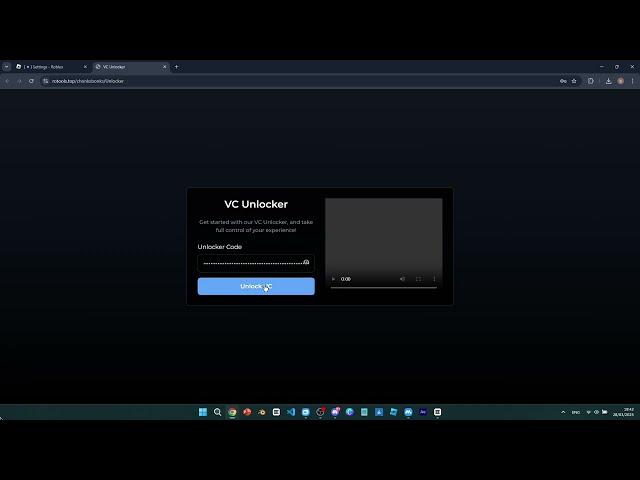
Task: Open a new browser tab
Action: pos(177,67)
